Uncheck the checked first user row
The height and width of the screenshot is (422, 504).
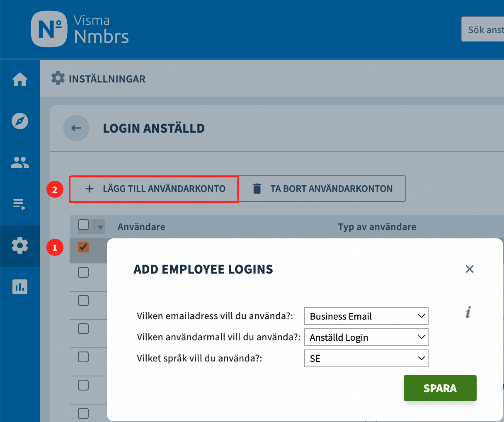83,247
